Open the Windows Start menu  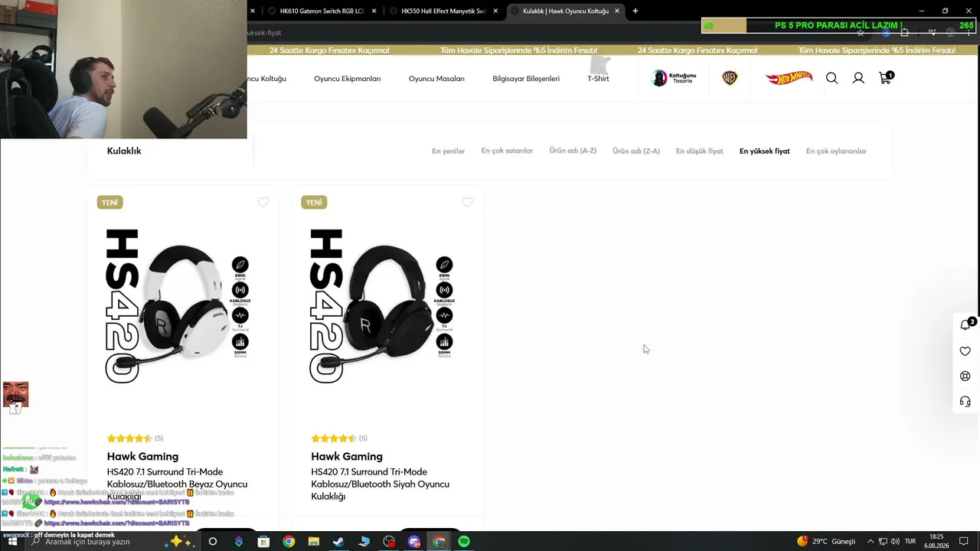pos(12,542)
